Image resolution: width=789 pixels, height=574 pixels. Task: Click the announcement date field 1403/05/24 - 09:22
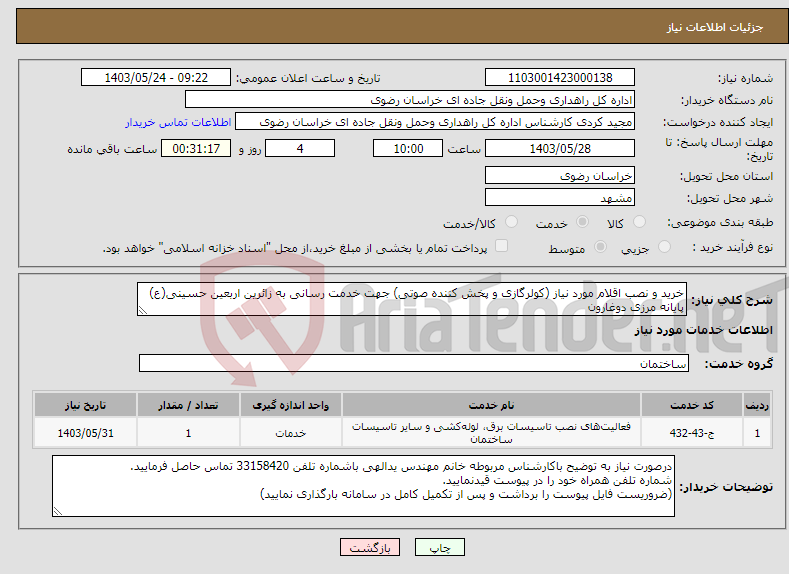pyautogui.click(x=156, y=77)
